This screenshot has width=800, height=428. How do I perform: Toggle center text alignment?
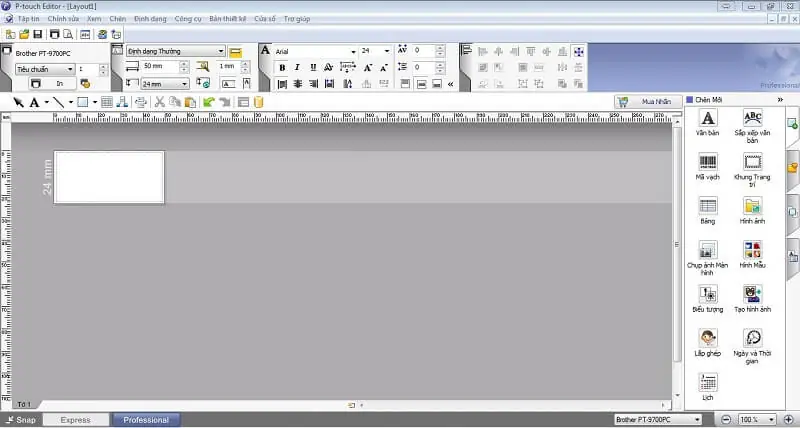pyautogui.click(x=297, y=84)
